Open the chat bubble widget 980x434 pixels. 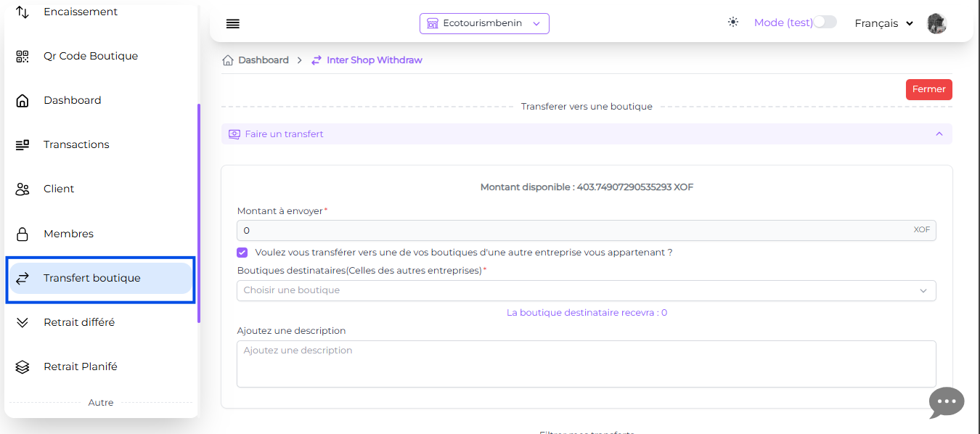tap(947, 402)
